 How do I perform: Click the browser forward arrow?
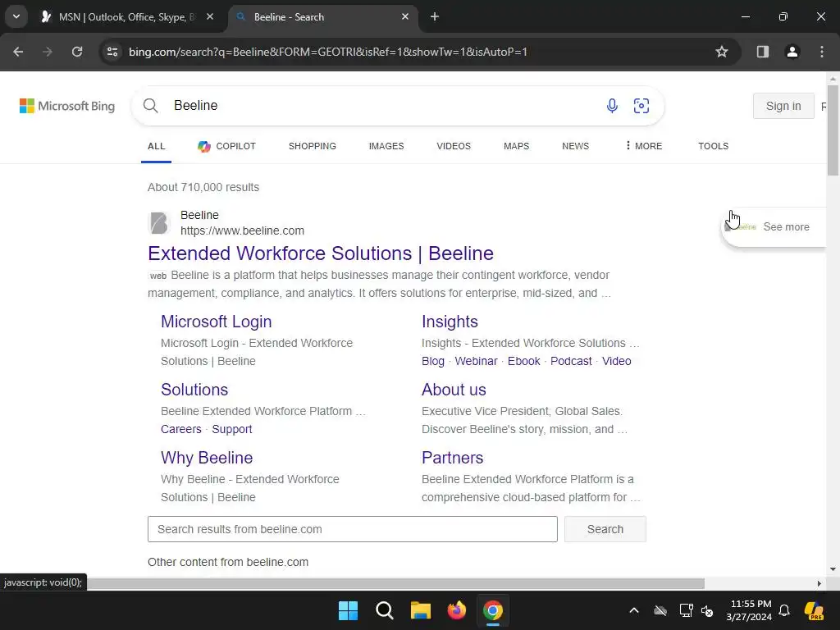pos(48,52)
